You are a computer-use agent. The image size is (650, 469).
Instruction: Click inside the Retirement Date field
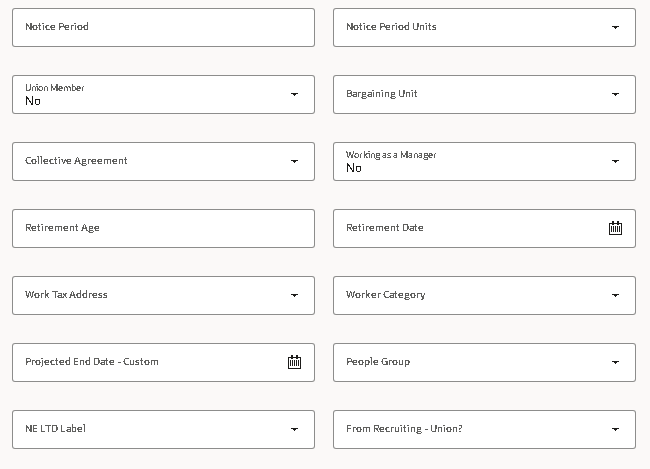460,228
